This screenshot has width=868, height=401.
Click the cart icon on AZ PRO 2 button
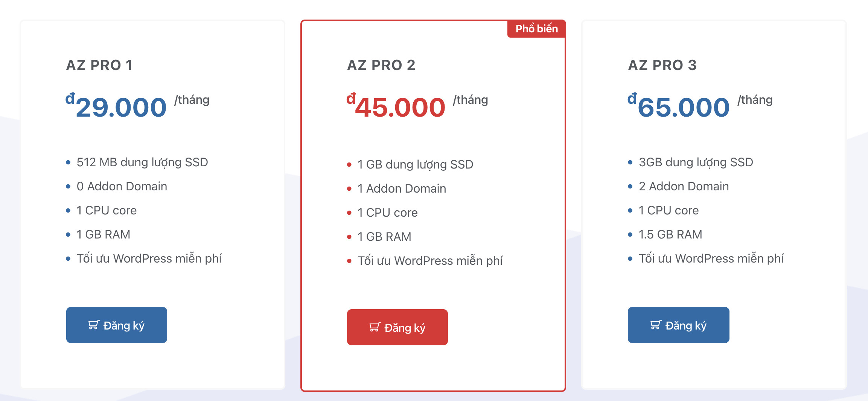pyautogui.click(x=375, y=327)
